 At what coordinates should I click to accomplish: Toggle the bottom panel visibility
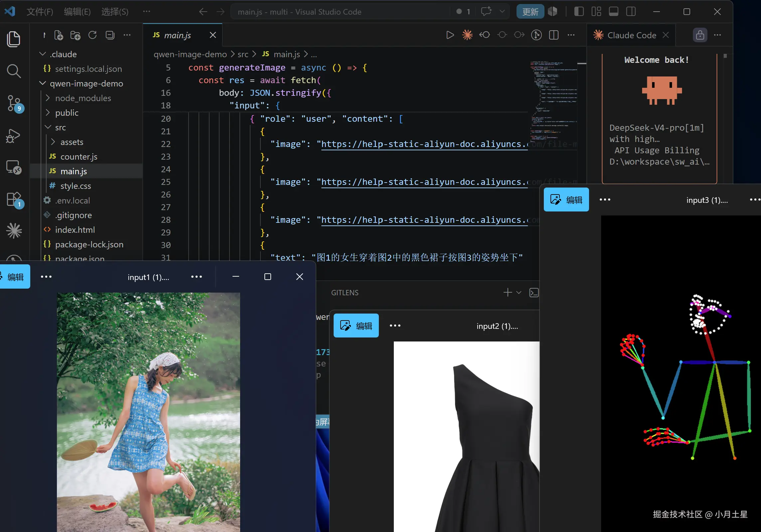614,12
